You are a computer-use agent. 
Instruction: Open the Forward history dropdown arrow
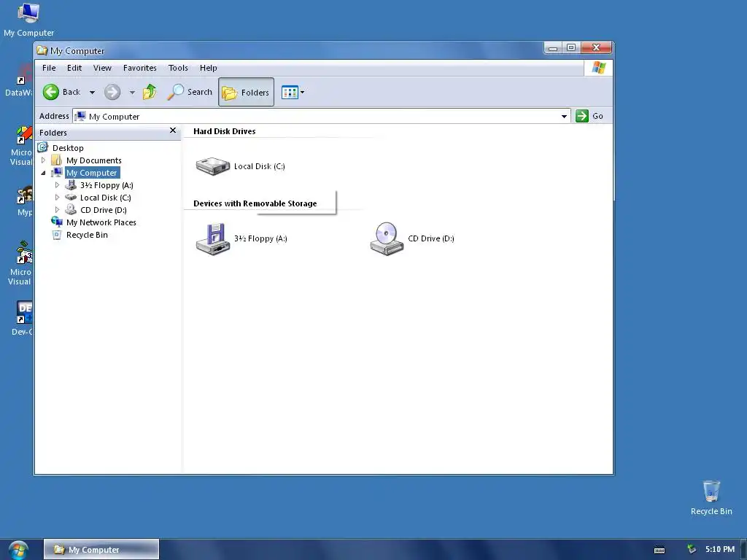click(x=132, y=93)
